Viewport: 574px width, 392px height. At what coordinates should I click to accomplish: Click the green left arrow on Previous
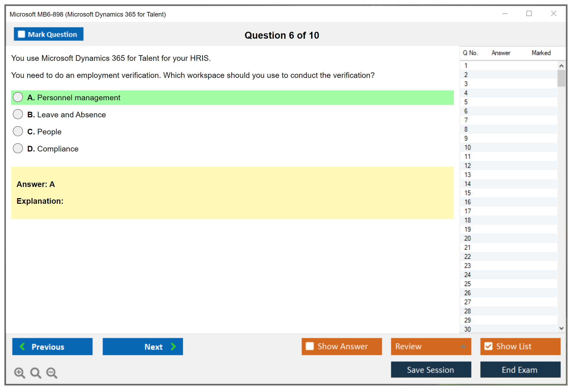point(22,346)
